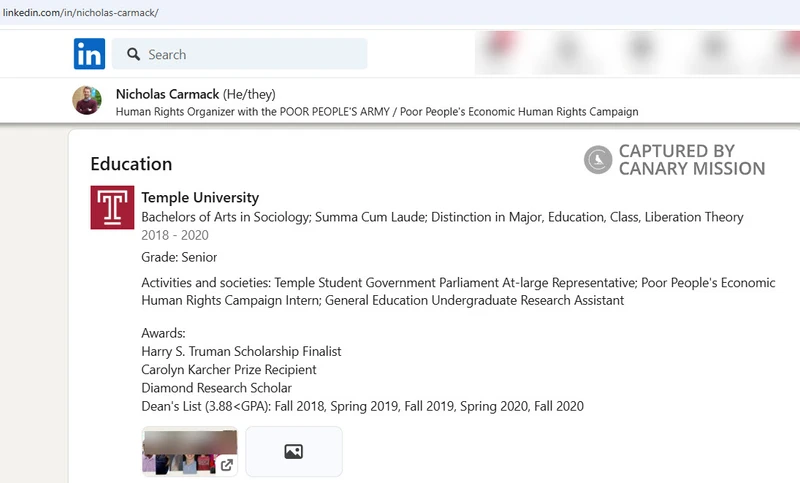Open the Temple University school link
Image resolution: width=800 pixels, height=483 pixels.
tap(200, 197)
